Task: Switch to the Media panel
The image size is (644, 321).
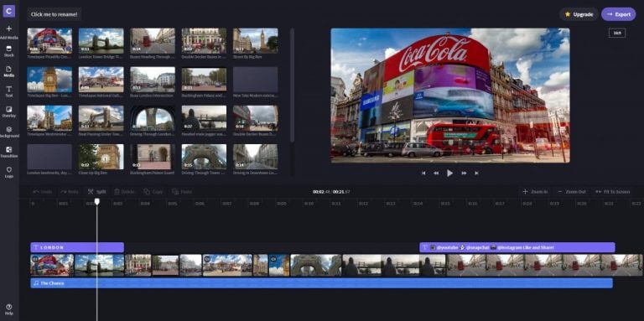Action: point(9,71)
